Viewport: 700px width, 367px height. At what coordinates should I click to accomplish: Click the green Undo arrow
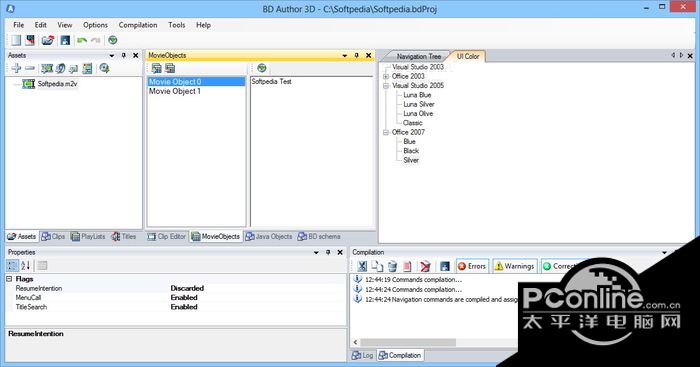click(x=82, y=40)
